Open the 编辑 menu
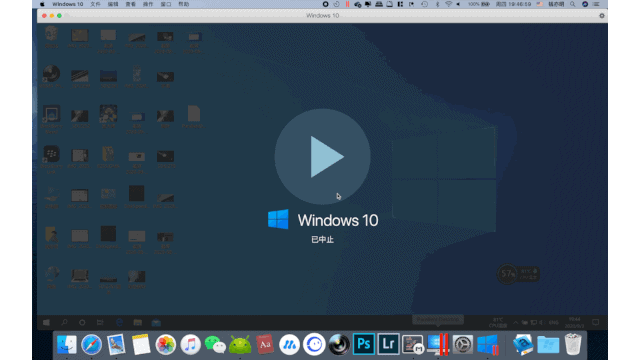The image size is (640, 360). [113, 4]
